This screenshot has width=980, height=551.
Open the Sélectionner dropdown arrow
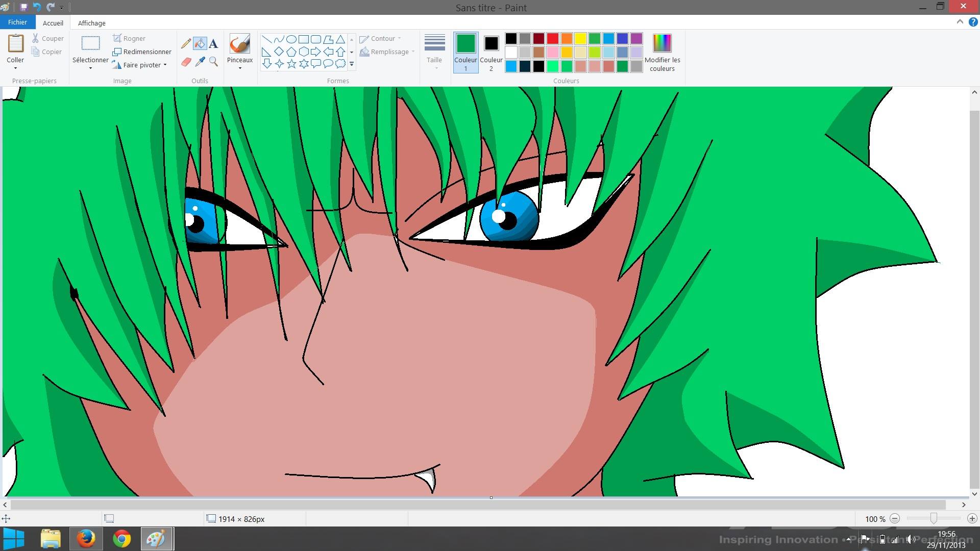tap(90, 67)
